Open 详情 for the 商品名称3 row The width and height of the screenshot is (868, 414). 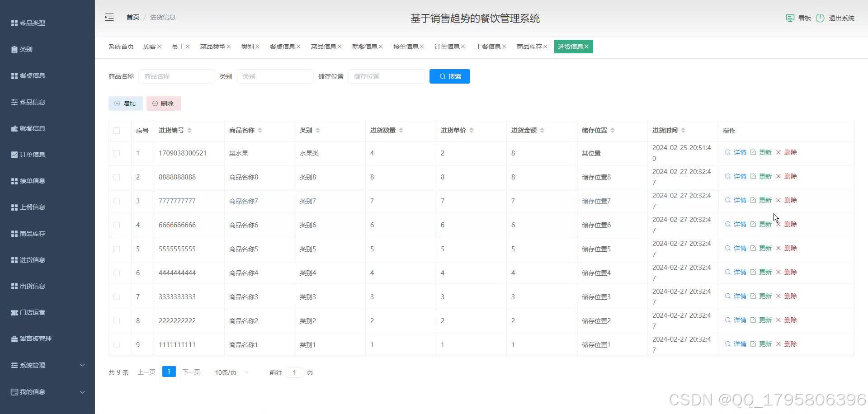[736, 296]
